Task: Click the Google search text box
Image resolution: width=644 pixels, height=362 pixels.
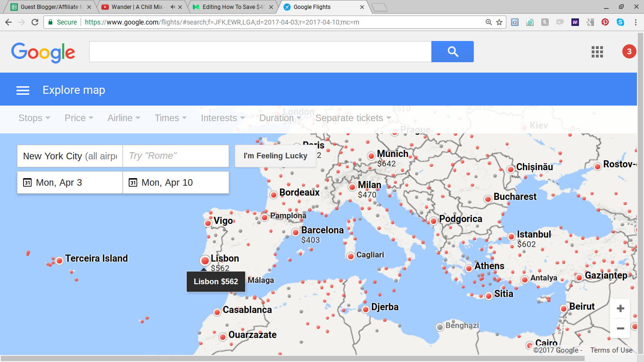Action: [260, 52]
